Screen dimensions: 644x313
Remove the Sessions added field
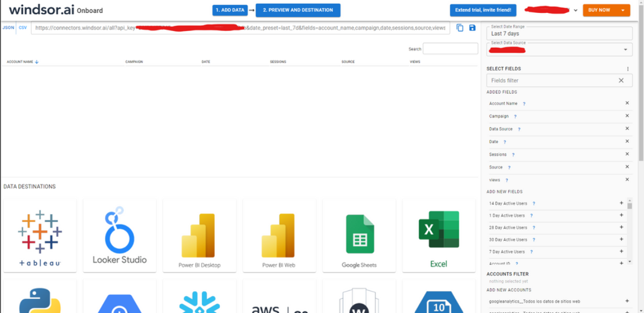[627, 154]
